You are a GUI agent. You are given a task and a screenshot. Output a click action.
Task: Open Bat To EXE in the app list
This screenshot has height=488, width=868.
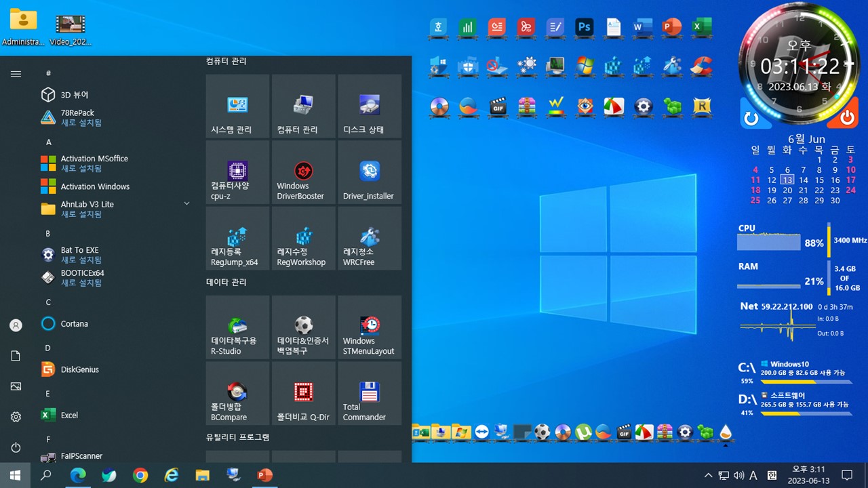[116, 255]
